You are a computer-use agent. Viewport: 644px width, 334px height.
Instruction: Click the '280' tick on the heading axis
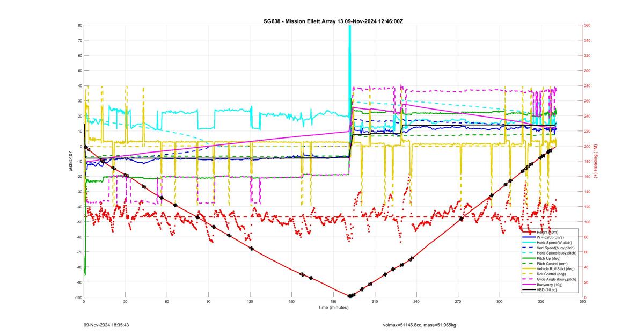(x=588, y=86)
